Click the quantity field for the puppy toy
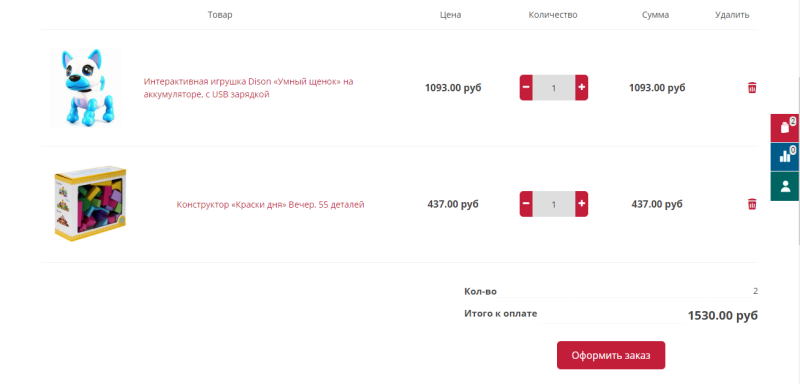 click(x=554, y=88)
